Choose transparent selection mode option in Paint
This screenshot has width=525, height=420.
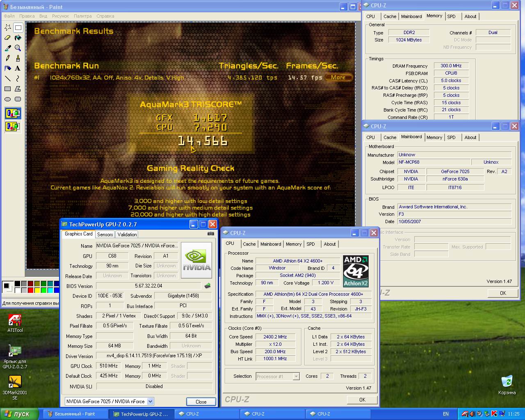coord(13,126)
